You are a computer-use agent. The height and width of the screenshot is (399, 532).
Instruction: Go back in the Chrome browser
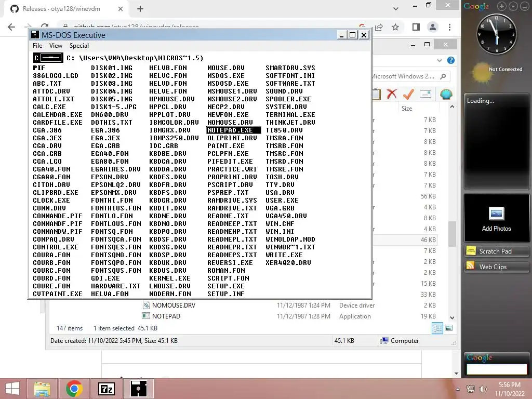coord(11,27)
